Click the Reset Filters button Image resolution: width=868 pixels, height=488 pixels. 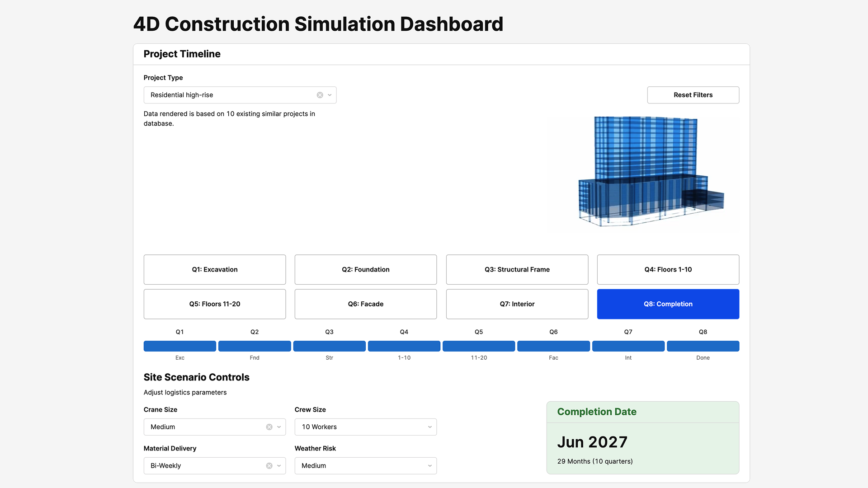(693, 95)
